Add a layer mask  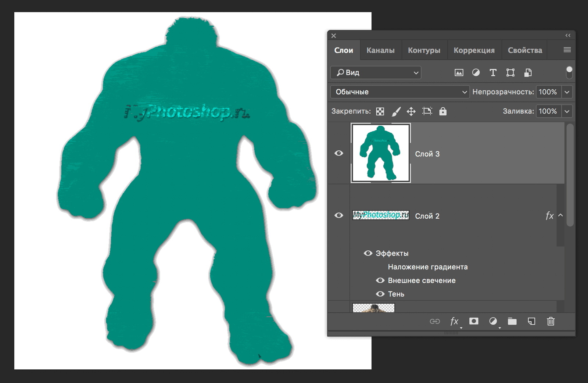click(x=474, y=321)
